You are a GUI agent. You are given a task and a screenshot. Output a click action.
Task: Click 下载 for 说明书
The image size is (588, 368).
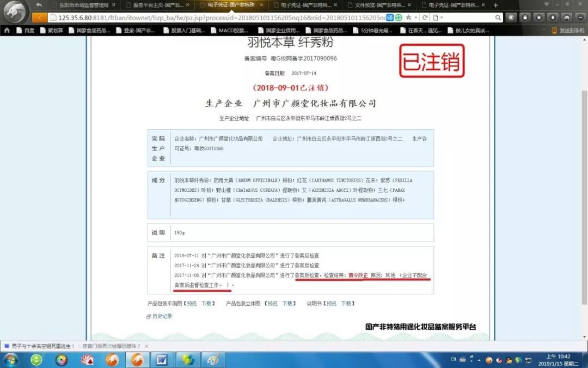point(346,304)
